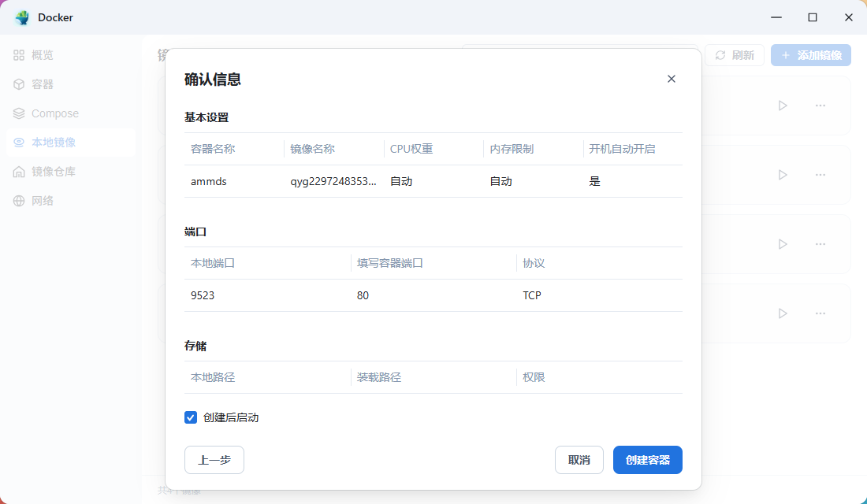The height and width of the screenshot is (504, 867).
Task: Open the 镜像仓库 image repository icon
Action: 19,171
